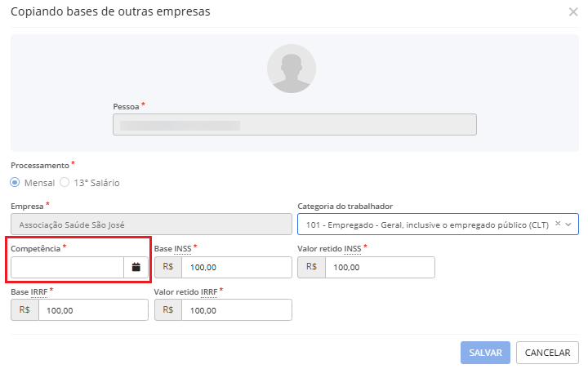Close the Copiando bases dialog
Screen dimensions: 588x369
click(573, 11)
